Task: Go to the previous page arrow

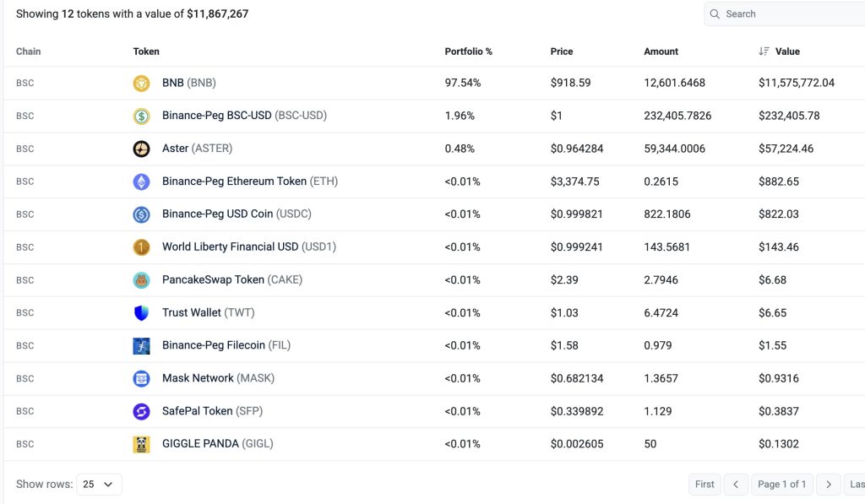Action: click(x=736, y=485)
